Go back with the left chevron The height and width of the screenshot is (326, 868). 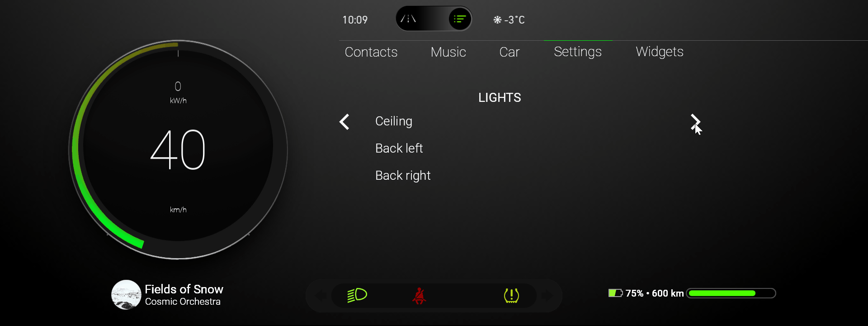coord(344,121)
